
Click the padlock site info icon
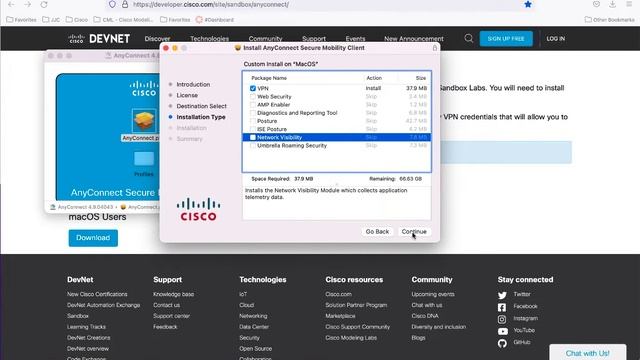tap(125, 4)
